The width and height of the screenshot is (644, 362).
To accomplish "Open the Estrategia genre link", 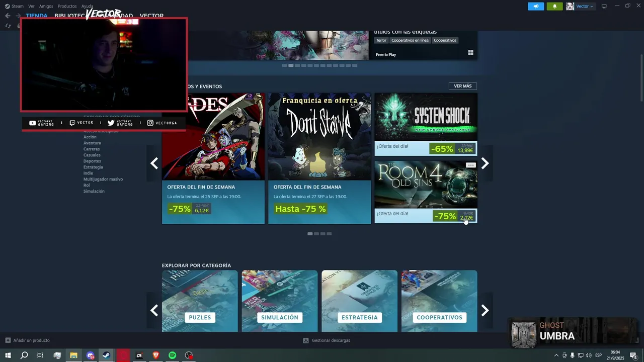I will 93,167.
